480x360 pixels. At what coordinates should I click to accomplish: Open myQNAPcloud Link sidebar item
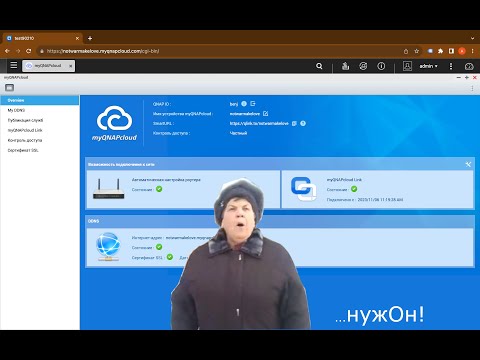(x=40, y=130)
